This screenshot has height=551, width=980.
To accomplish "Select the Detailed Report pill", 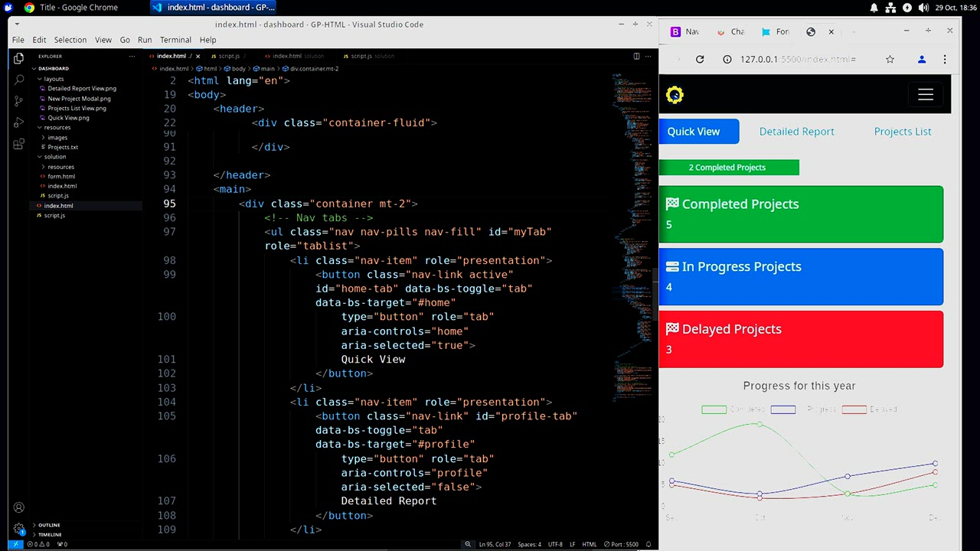I will coord(796,132).
